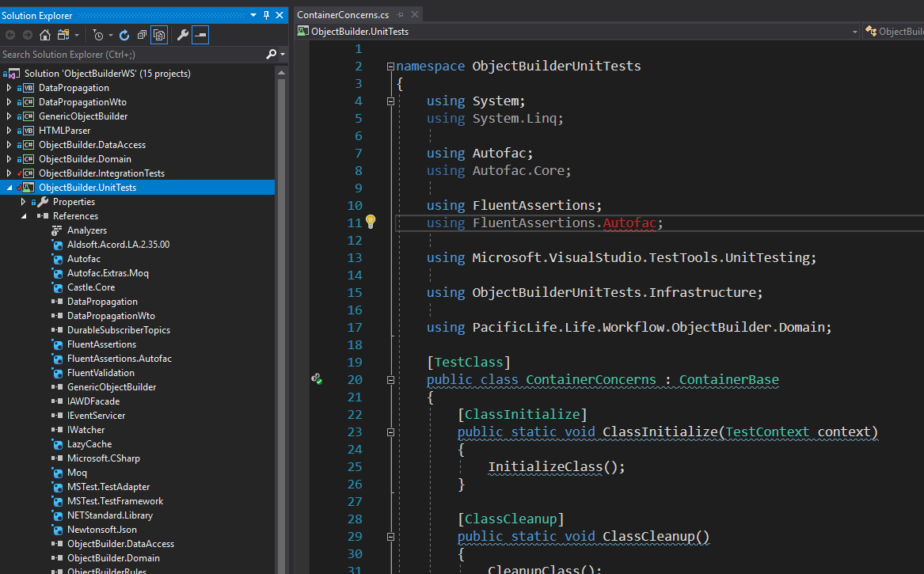
Task: Open the ObjectBuilder.UnitTests breadcrumb dropdown
Action: 855,32
